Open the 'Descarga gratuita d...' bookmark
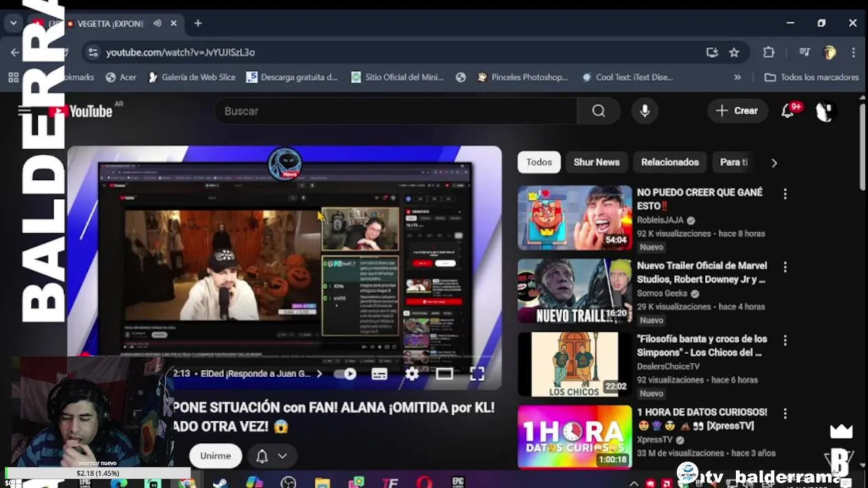The width and height of the screenshot is (868, 488). (292, 77)
